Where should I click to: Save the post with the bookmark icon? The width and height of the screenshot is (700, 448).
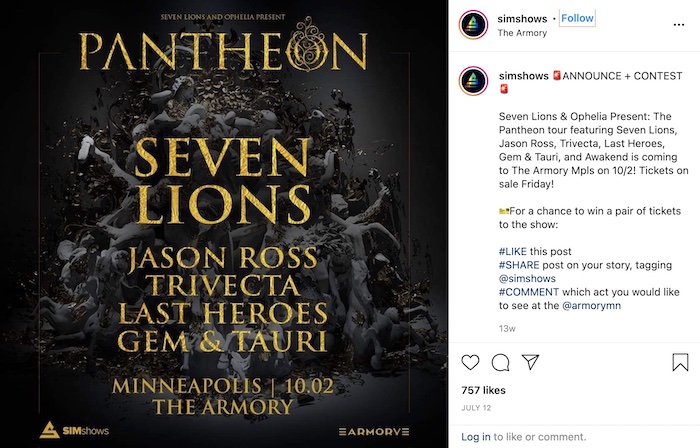point(680,362)
